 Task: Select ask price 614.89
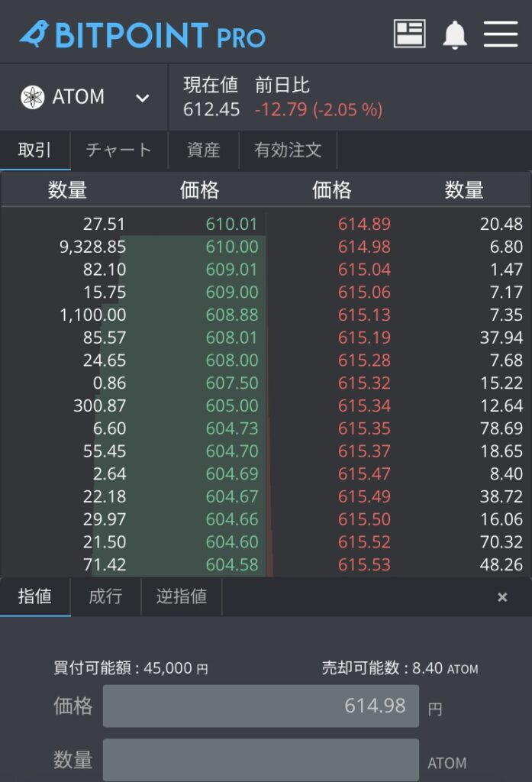(x=364, y=225)
